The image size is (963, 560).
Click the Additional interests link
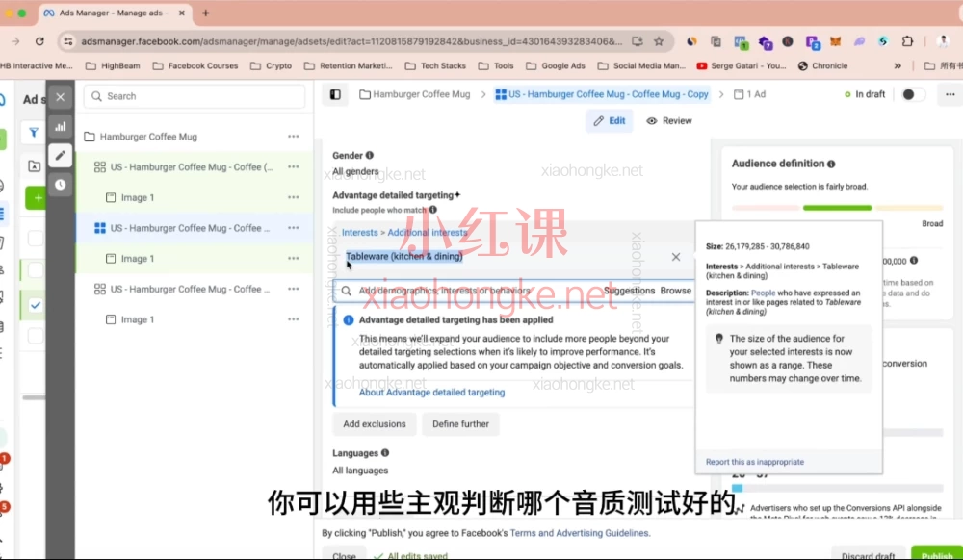pos(428,233)
